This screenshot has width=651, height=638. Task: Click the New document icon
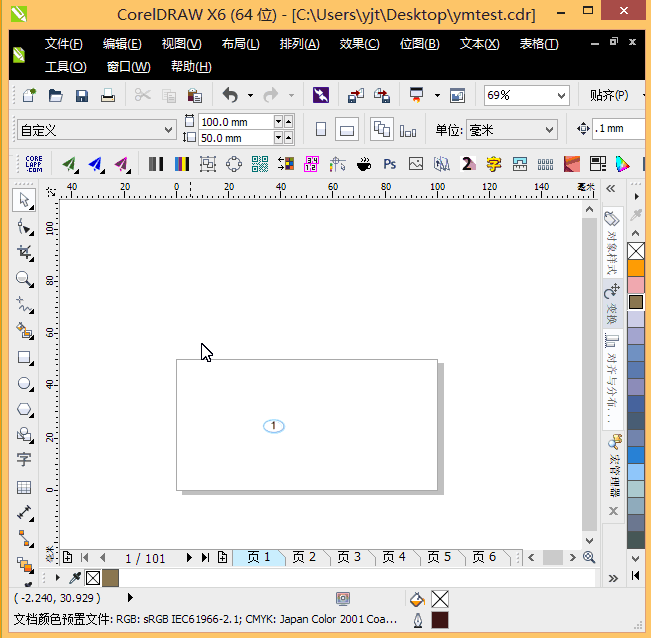click(29, 95)
